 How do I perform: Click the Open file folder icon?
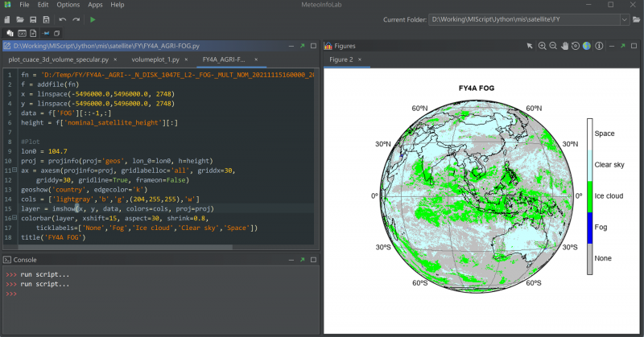tap(19, 18)
